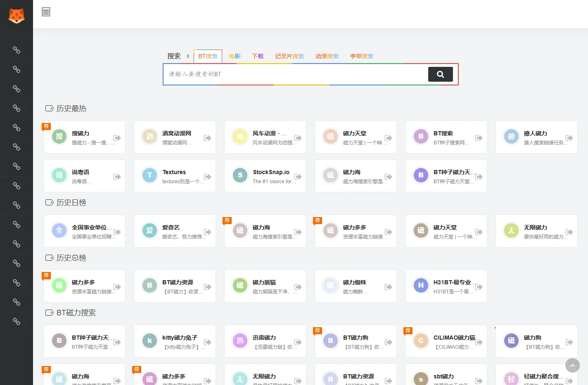Click the 爱奇艺 round avatar
This screenshot has height=385, width=588.
149,231
